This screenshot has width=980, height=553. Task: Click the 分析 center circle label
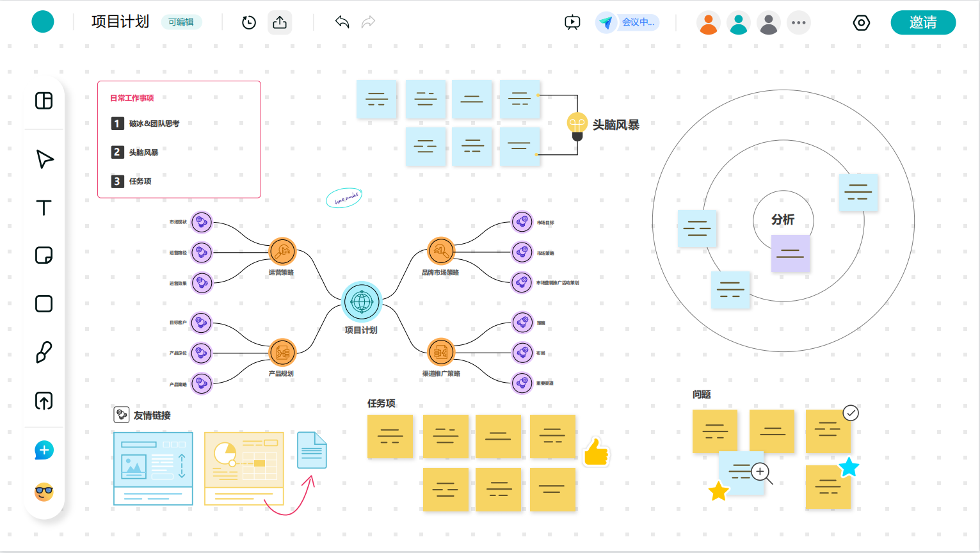coord(783,220)
